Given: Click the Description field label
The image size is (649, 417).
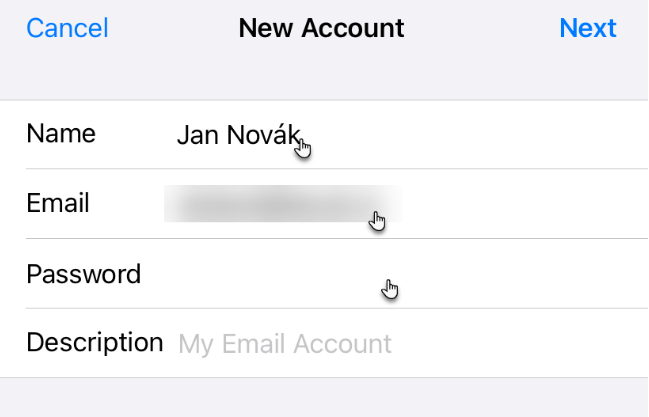Looking at the screenshot, I should (95, 343).
